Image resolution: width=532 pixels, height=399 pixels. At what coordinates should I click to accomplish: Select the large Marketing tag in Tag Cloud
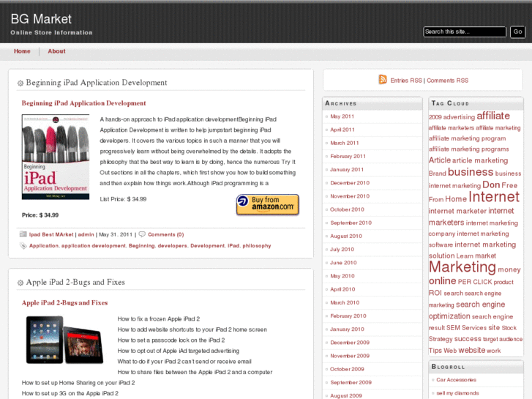coord(462,267)
